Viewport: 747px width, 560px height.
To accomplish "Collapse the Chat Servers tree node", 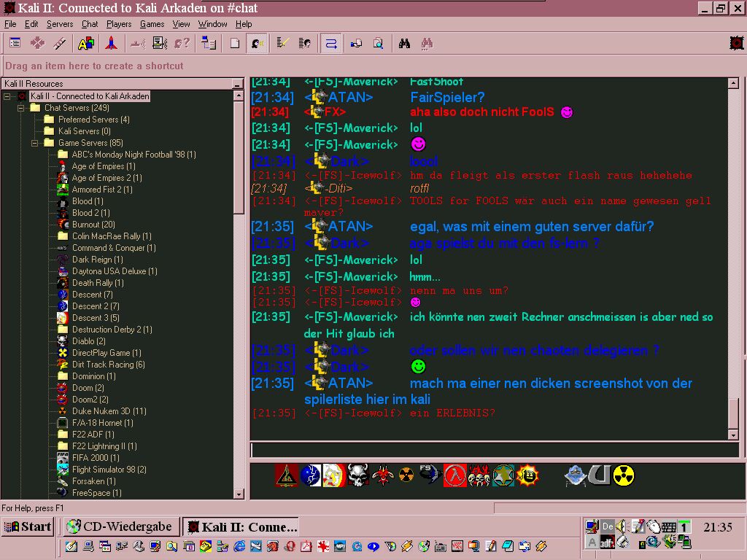I will coord(21,108).
